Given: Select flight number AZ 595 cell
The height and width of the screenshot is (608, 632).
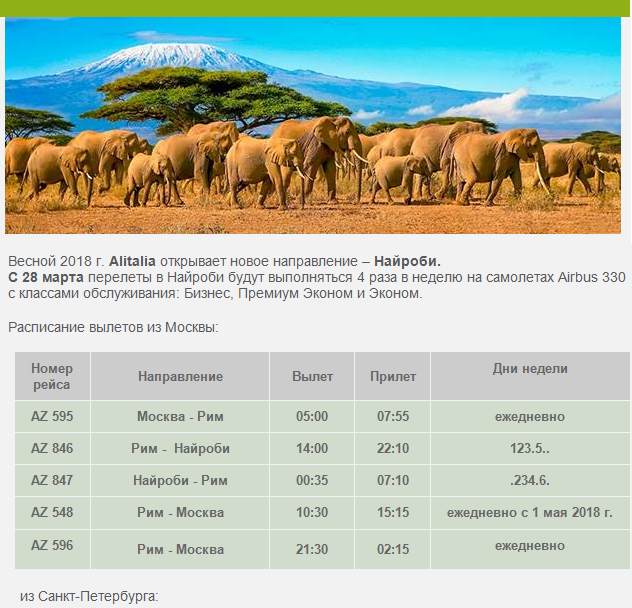Looking at the screenshot, I should pyautogui.click(x=52, y=416).
